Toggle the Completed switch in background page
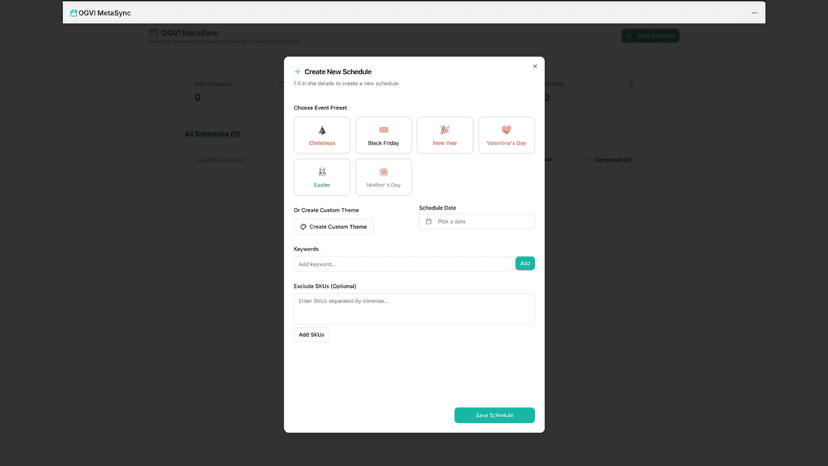 (583, 160)
